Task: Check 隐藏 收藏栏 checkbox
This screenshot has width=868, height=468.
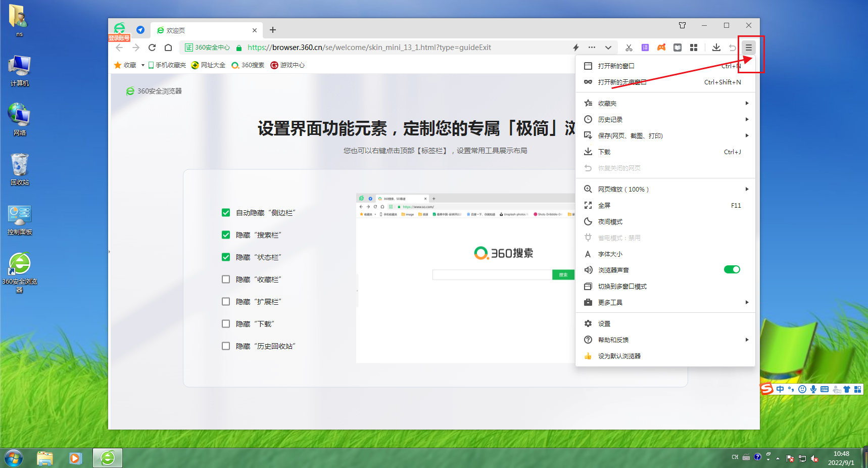Action: coord(226,279)
